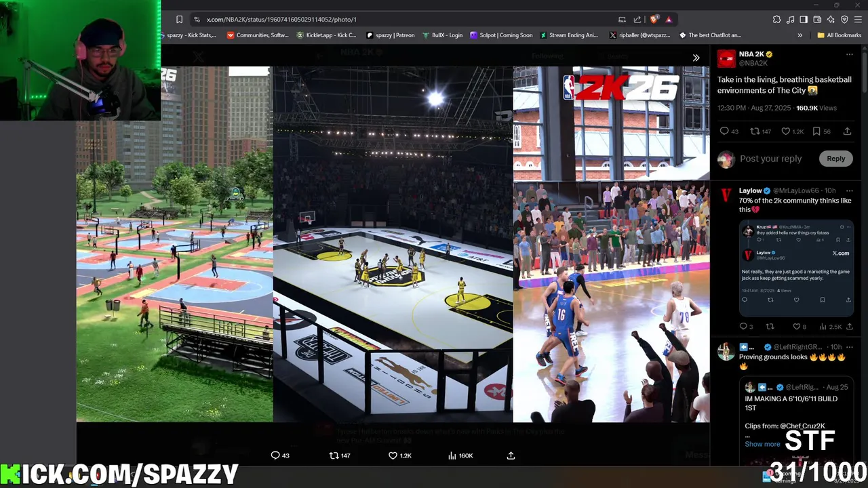Click the 160.9K Views count
The image size is (868, 488).
pos(816,108)
